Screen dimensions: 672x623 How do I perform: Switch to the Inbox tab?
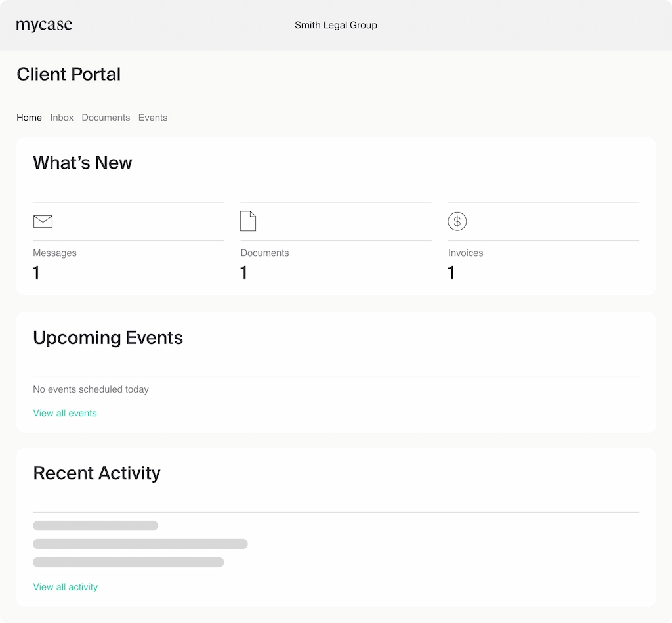tap(62, 118)
